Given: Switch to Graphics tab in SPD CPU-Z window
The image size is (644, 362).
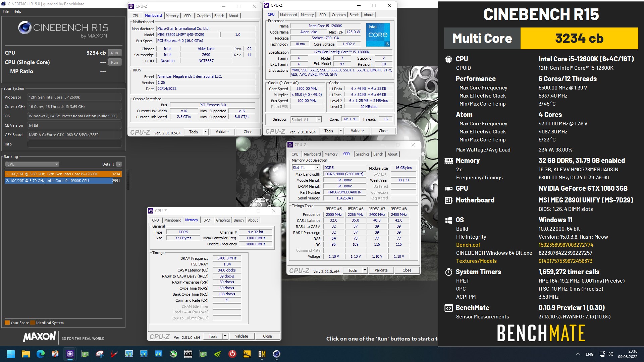Looking at the screenshot, I should click(362, 154).
